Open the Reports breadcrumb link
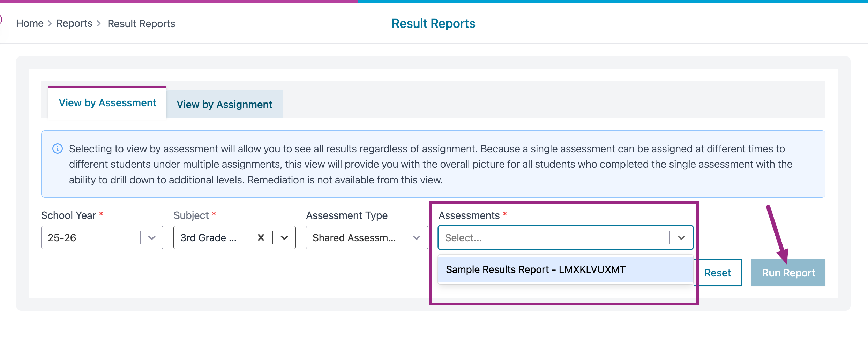Screen dimensions: 868x357 tap(74, 23)
